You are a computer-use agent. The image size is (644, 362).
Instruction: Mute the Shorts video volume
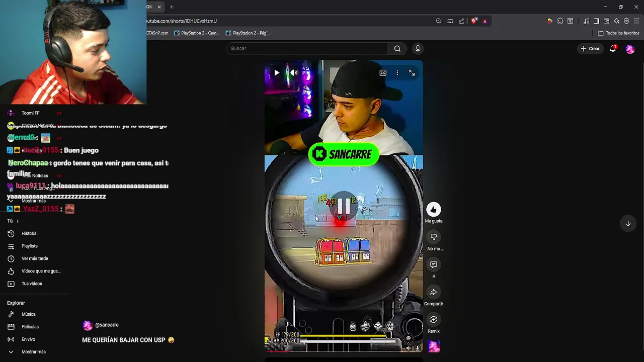(x=294, y=73)
